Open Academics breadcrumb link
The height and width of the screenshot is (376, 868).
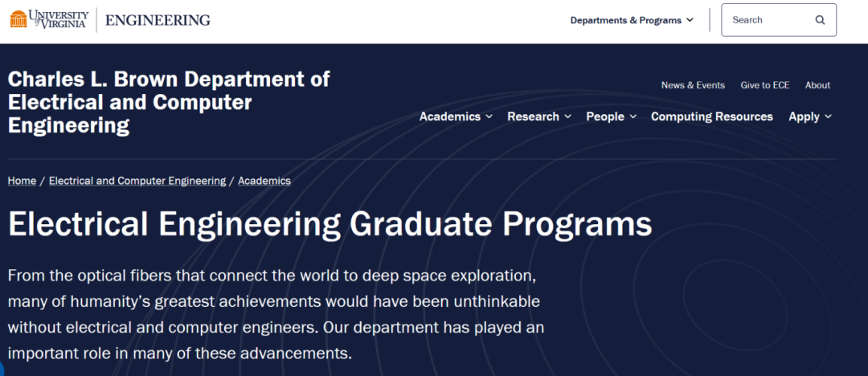click(x=264, y=181)
